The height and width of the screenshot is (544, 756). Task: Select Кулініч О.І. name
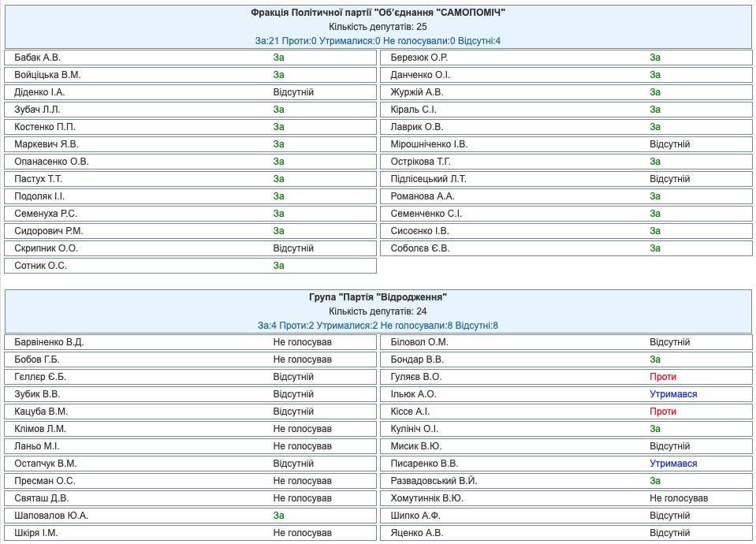pos(415,429)
